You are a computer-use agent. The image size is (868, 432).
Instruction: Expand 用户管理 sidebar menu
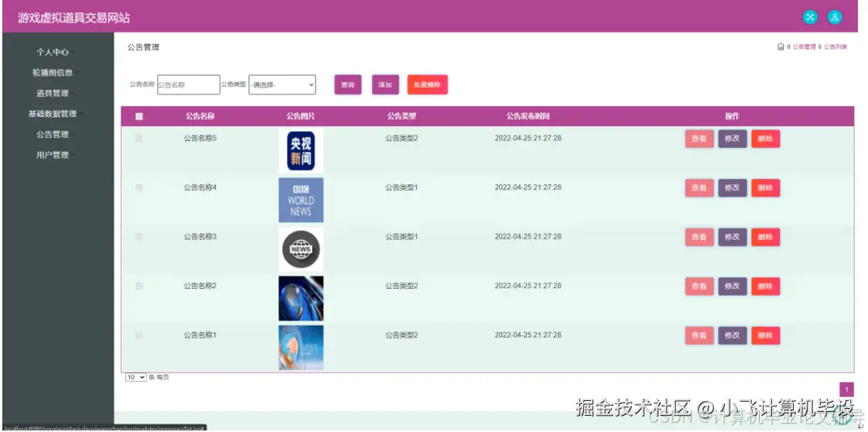pos(53,155)
